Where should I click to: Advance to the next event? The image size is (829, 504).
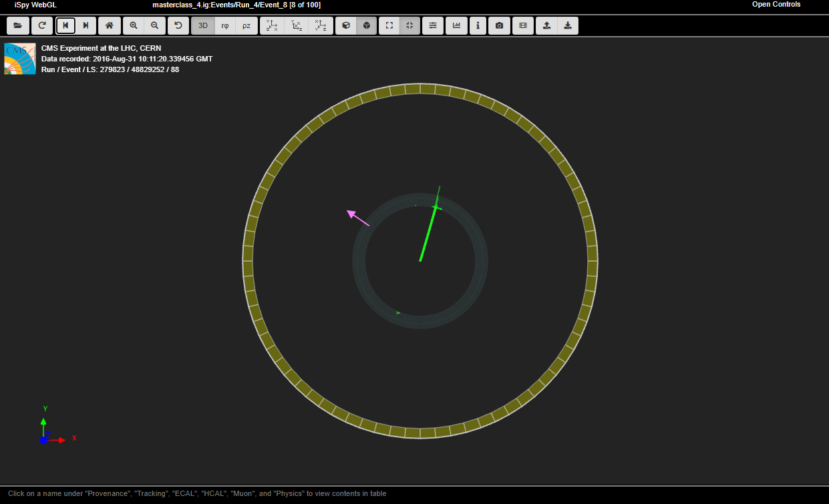(x=86, y=25)
